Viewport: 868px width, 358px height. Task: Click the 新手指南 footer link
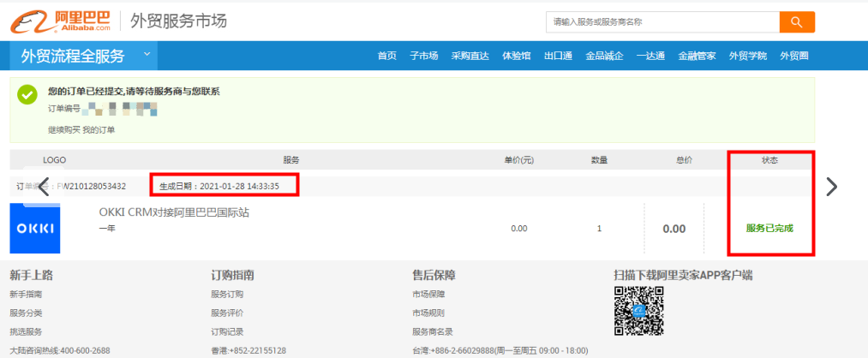pos(26,295)
